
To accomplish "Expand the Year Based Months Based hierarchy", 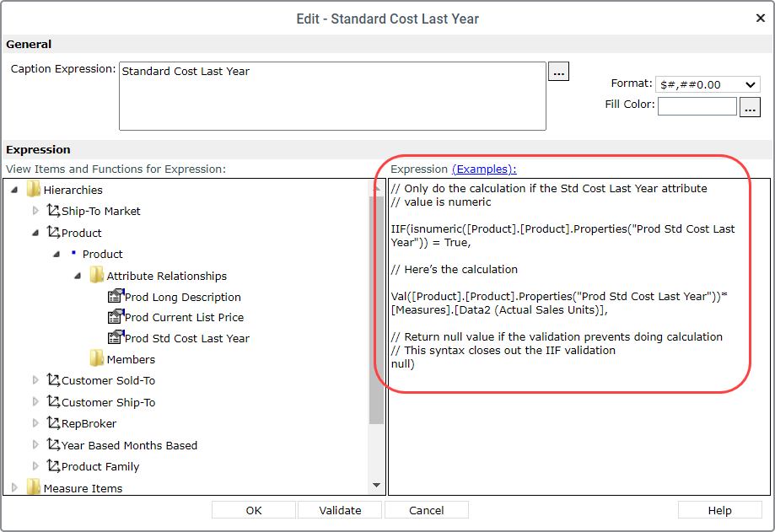I will coord(35,444).
